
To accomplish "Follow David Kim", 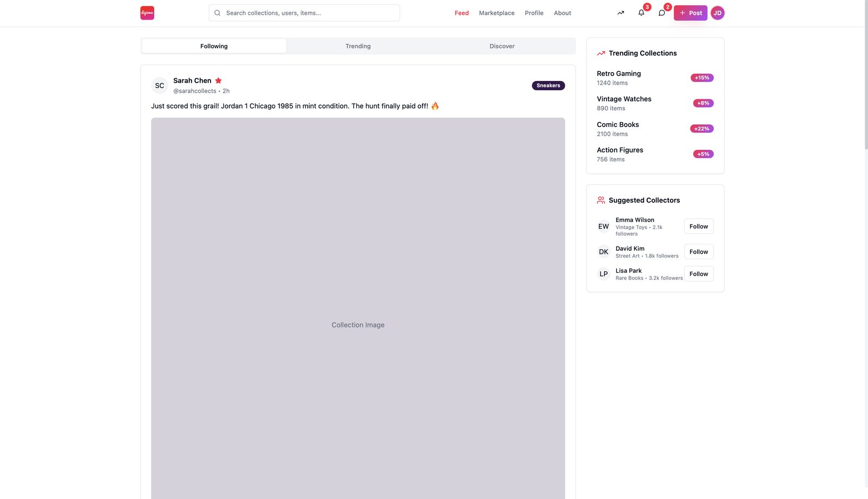I will 699,252.
